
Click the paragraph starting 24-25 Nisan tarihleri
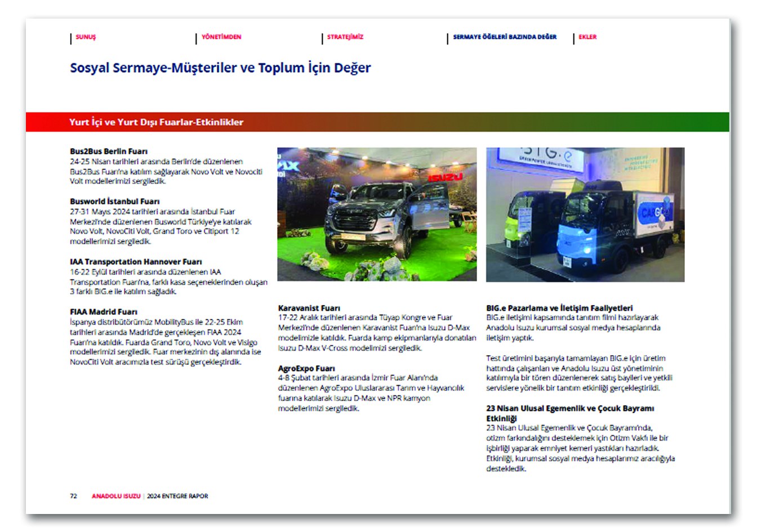click(x=166, y=172)
